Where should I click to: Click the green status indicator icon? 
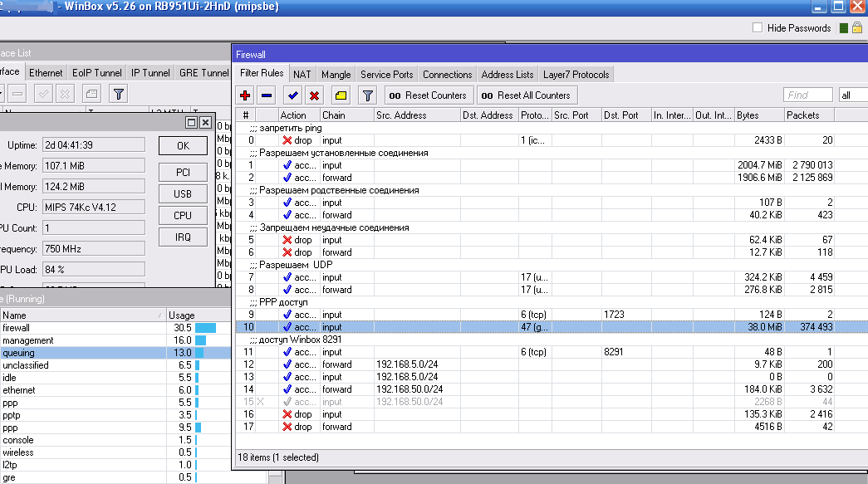click(844, 28)
